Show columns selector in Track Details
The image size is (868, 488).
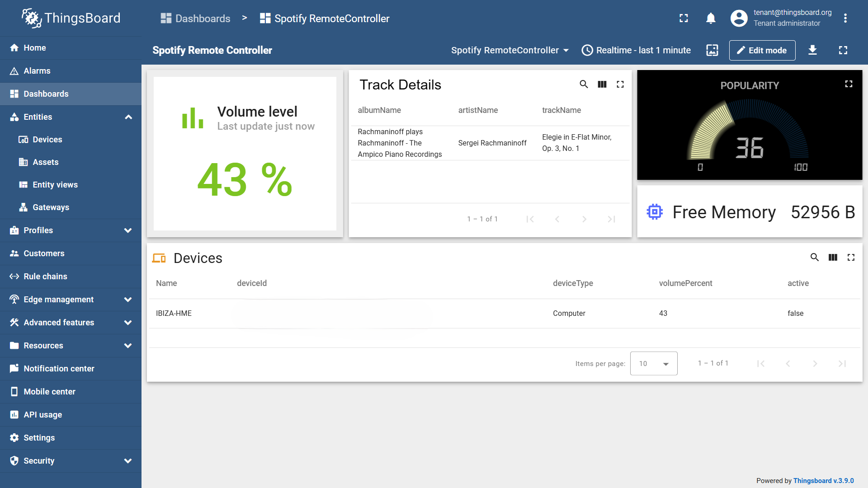602,84
